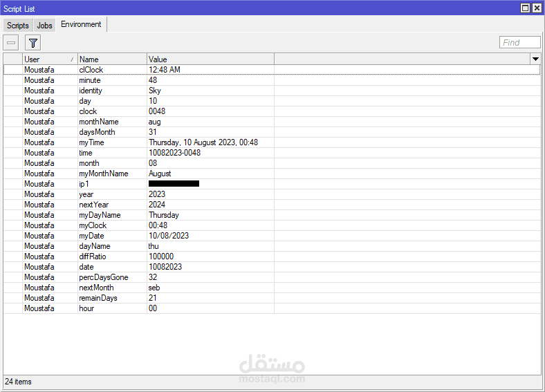Select the day variable name
This screenshot has height=392, width=545.
pyautogui.click(x=85, y=101)
